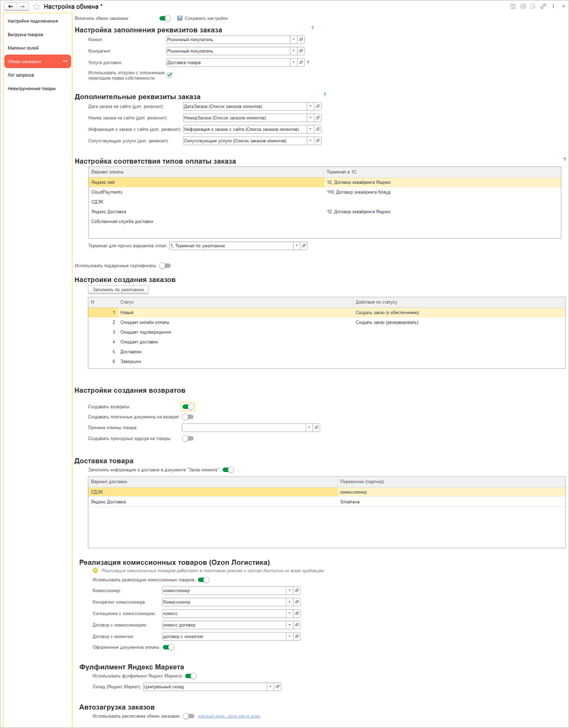Expand Сопутствующие услуги dropdown arrow
Viewport: 569px width, 728px height.
(x=310, y=141)
